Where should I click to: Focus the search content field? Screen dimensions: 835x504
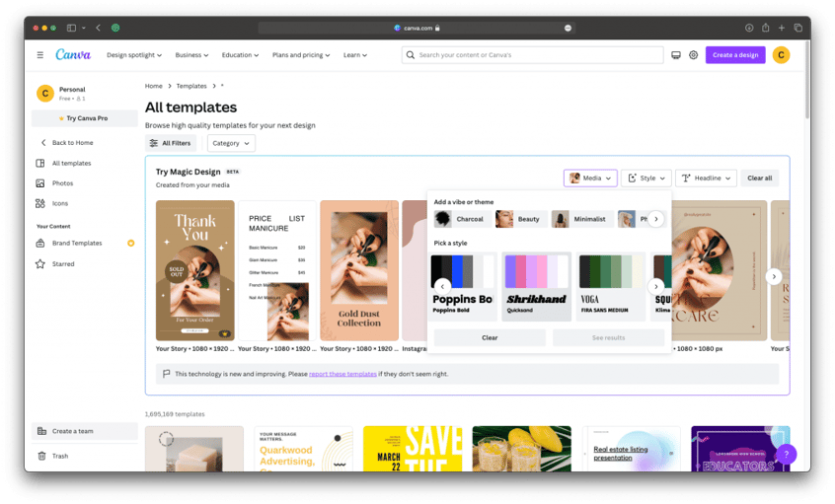point(533,55)
